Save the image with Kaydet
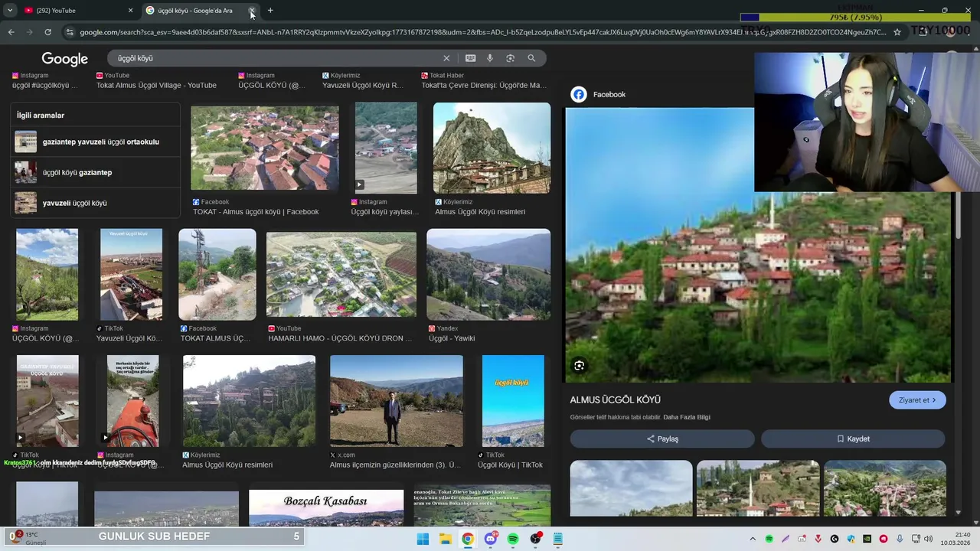 (x=853, y=439)
